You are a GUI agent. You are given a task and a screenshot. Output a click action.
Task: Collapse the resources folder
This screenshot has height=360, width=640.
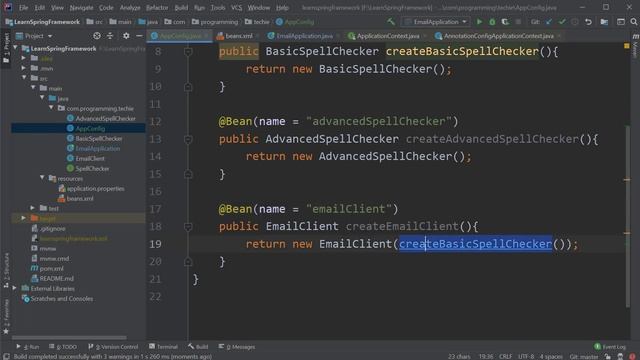[42, 178]
